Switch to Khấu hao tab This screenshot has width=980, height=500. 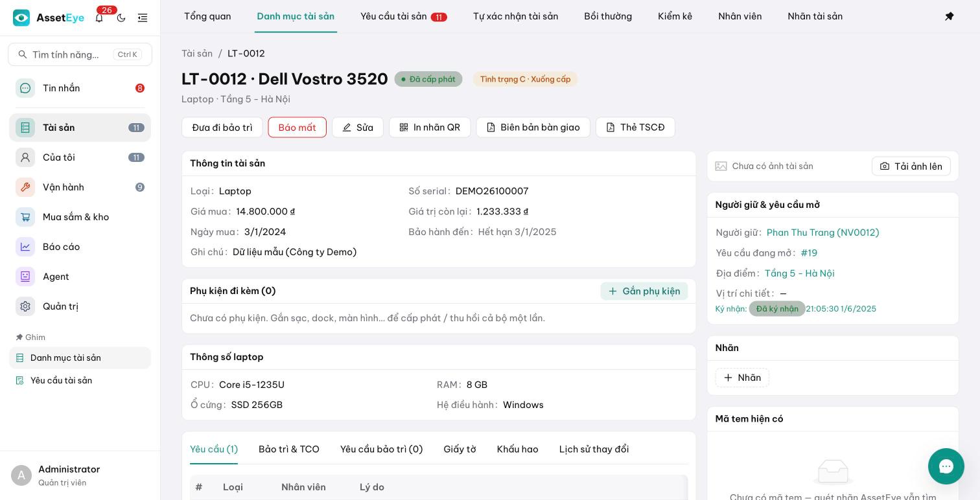(517, 449)
